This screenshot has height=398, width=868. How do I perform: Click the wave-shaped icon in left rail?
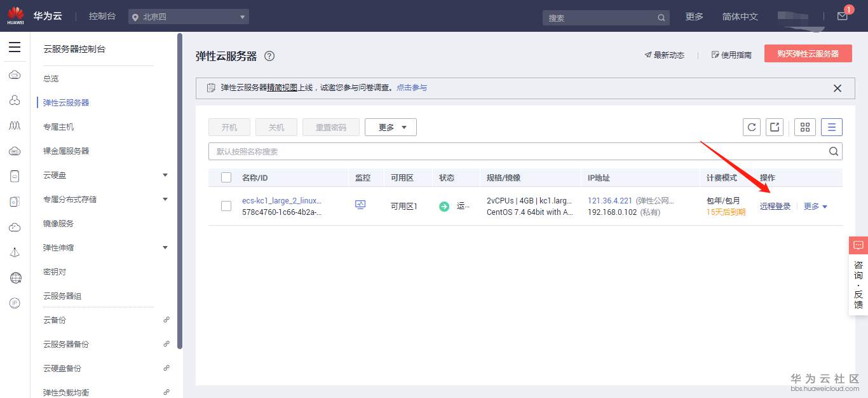click(15, 126)
